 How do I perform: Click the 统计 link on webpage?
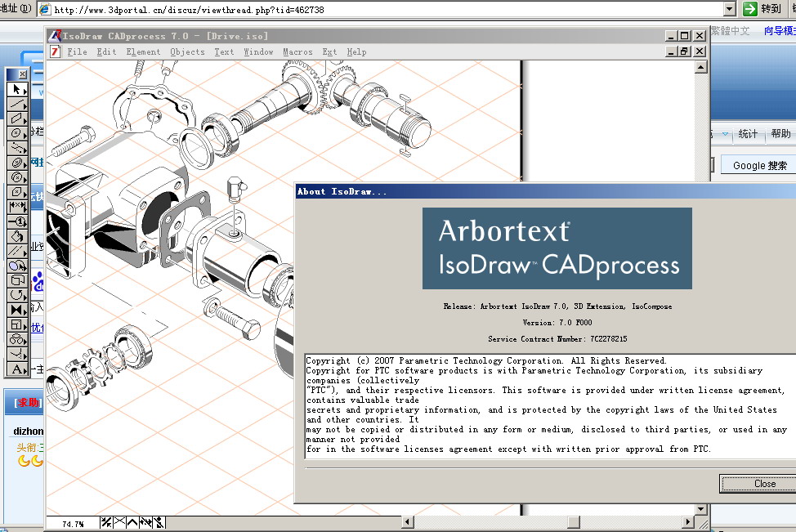(748, 133)
